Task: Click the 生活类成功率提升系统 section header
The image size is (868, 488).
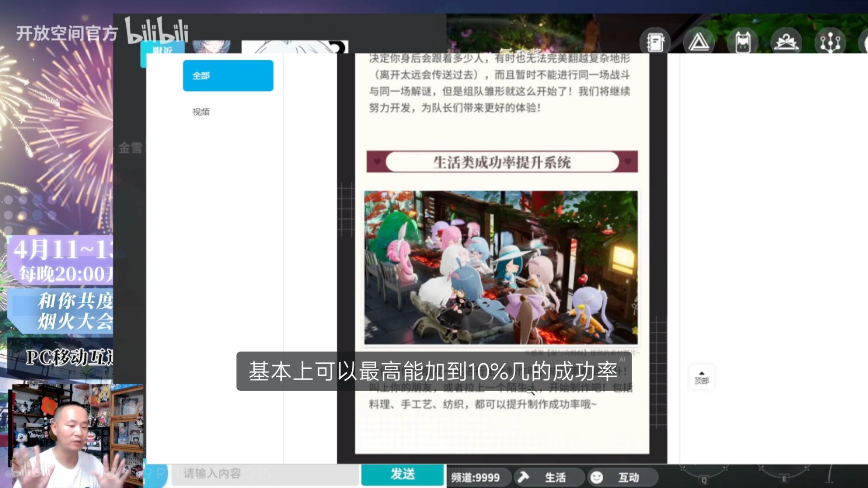Action: coord(502,162)
